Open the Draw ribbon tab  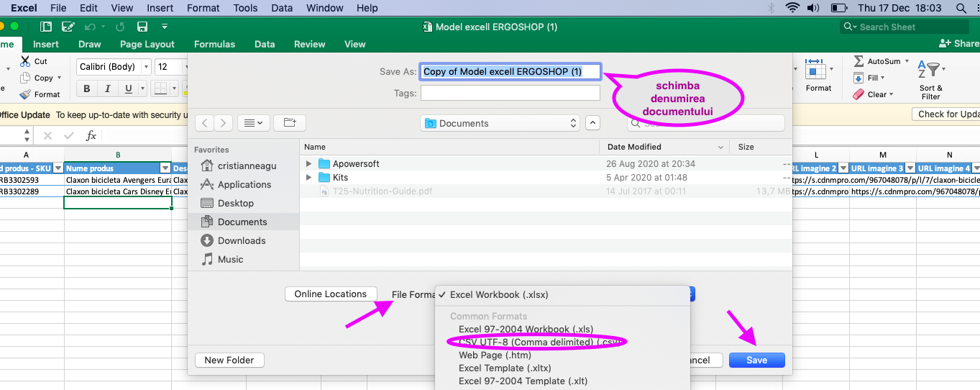[x=90, y=44]
